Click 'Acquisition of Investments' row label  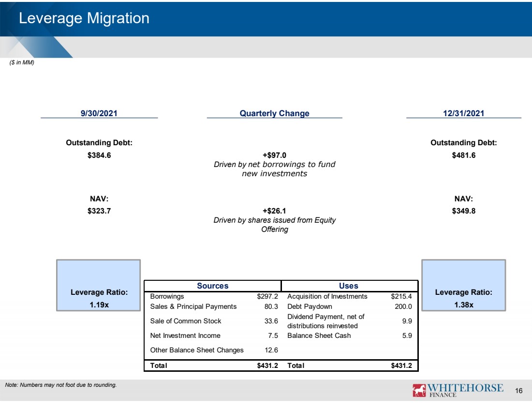(x=327, y=297)
